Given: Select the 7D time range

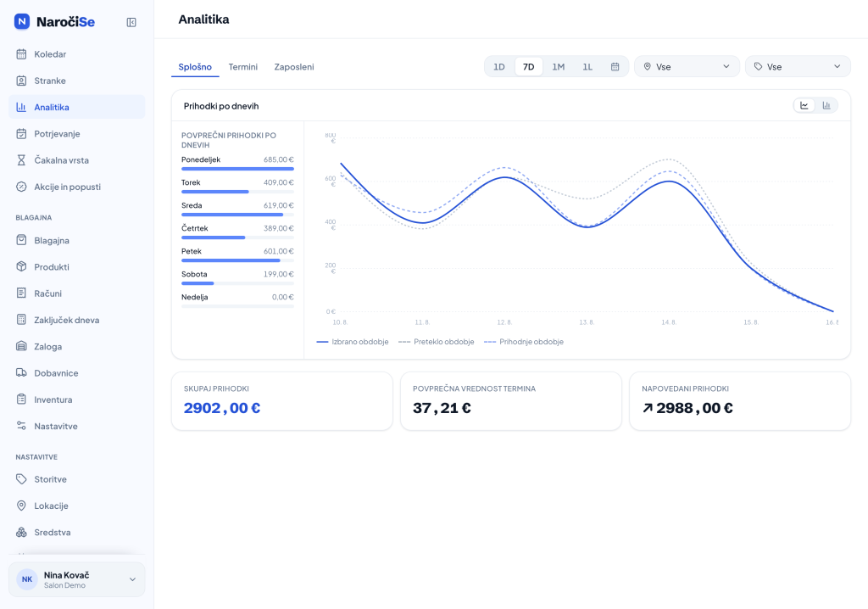Looking at the screenshot, I should (529, 67).
